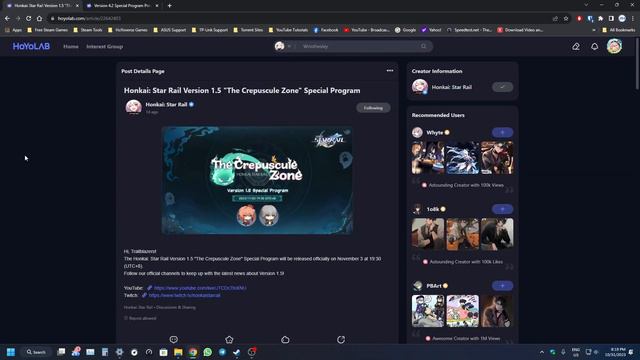Click the PBArt user avatar
This screenshot has width=640, height=360.
point(417,286)
